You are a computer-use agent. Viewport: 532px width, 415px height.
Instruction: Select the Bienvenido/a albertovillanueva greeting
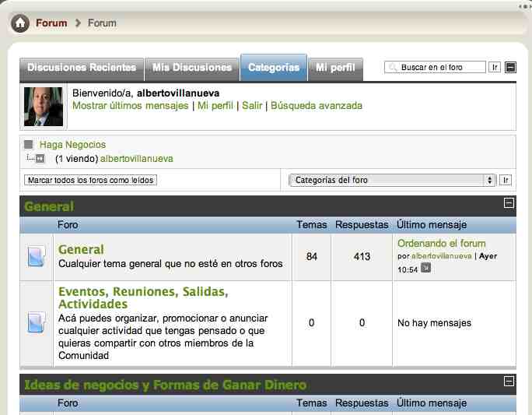146,93
